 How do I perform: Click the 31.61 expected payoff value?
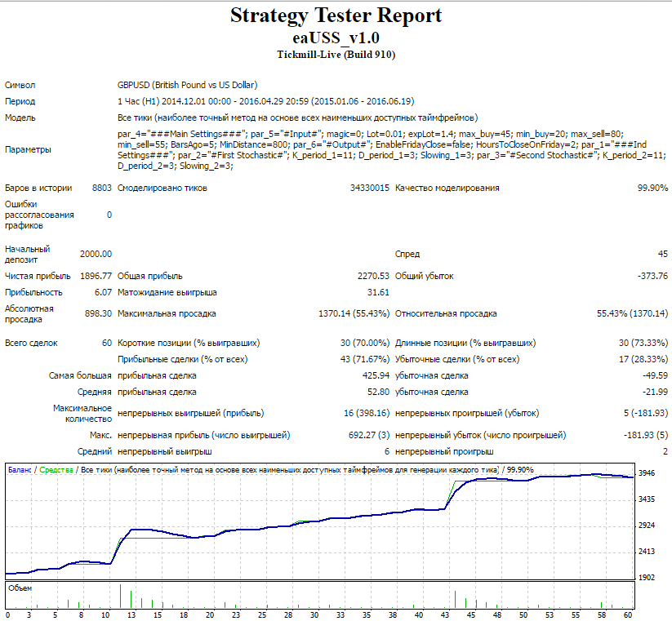point(378,292)
